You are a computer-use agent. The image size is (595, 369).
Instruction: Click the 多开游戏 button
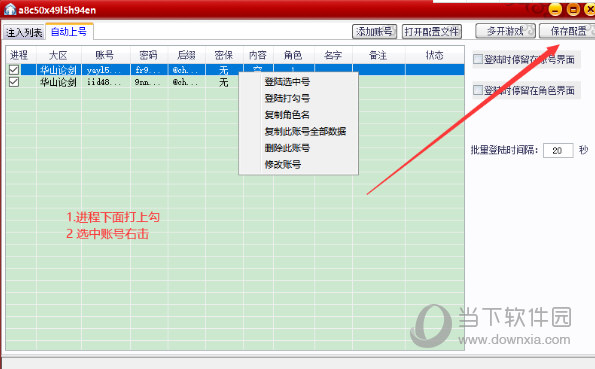click(x=505, y=31)
